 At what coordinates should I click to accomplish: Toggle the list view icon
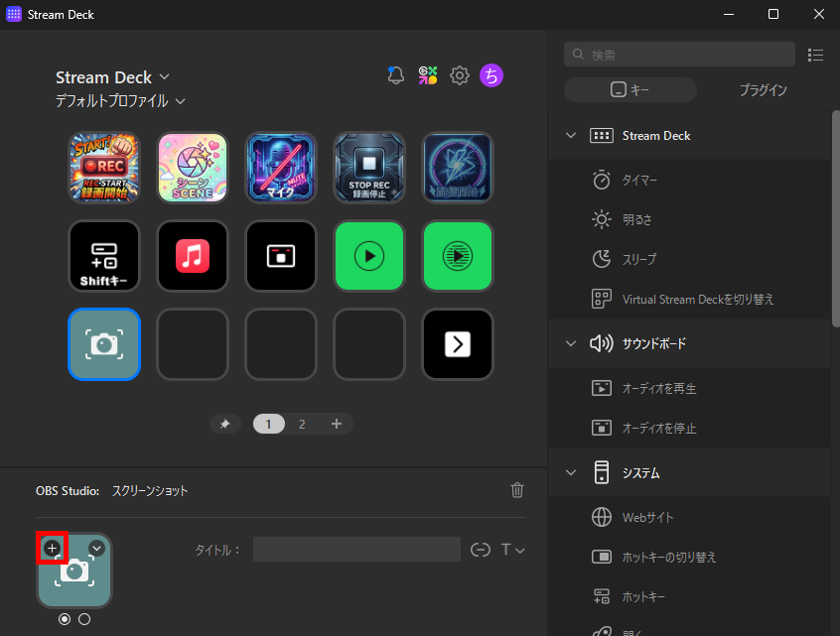pyautogui.click(x=815, y=55)
